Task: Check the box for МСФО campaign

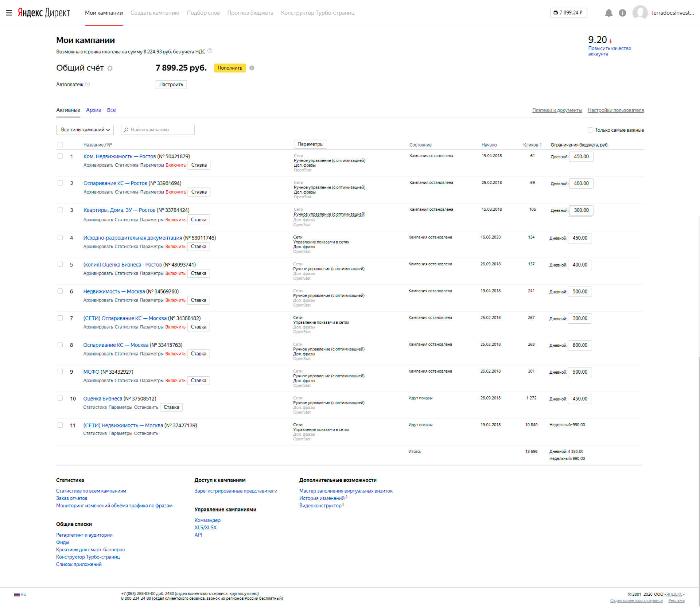Action: tap(60, 371)
